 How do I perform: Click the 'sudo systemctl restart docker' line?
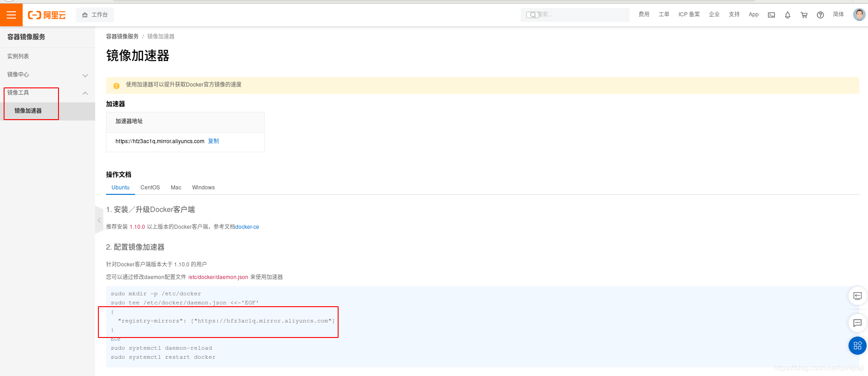coord(163,357)
